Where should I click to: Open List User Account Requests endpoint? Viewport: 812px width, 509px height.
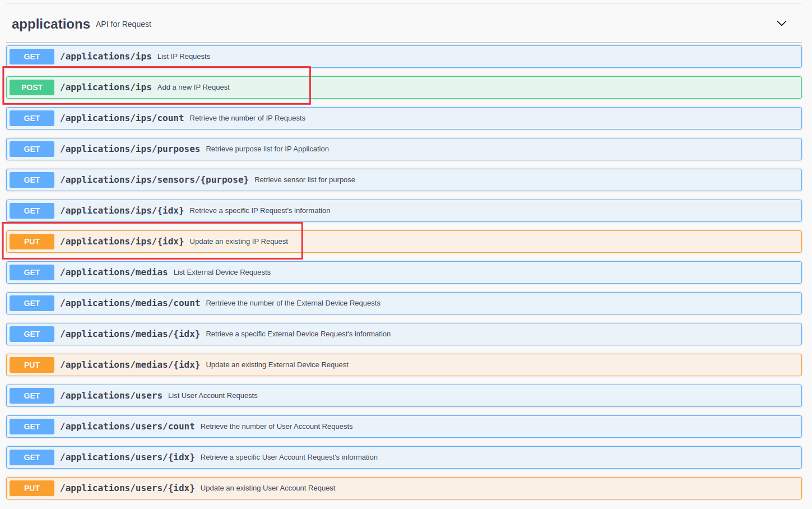point(212,396)
